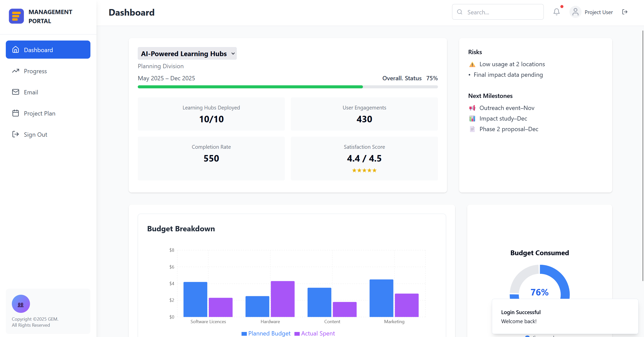Viewport: 644px width, 337px height.
Task: Click the Sign Out link
Action: click(x=35, y=134)
